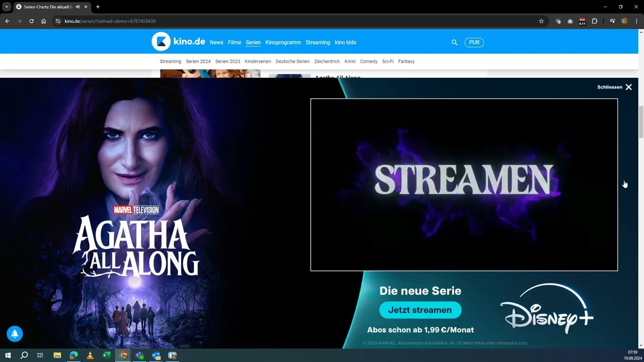Open the Chrome three-dot menu
The image size is (644, 362).
point(636,21)
